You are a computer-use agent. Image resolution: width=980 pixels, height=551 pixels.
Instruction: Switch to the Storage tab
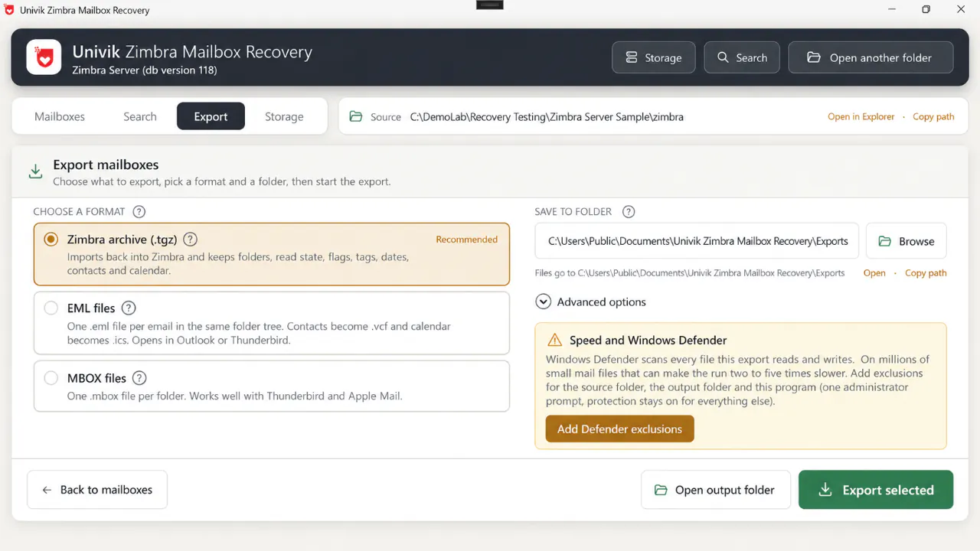click(284, 117)
